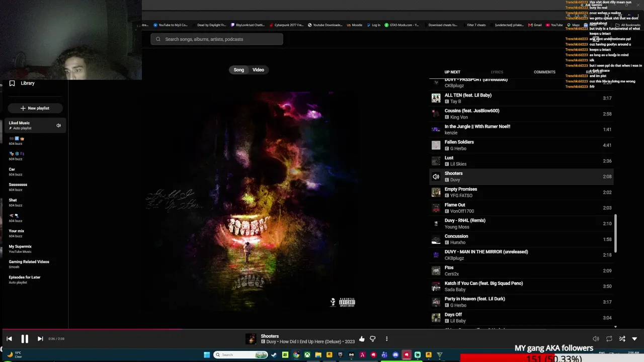Screen dimensions: 644x362
Task: Play Concussion by Hunxho
Action: click(x=522, y=239)
